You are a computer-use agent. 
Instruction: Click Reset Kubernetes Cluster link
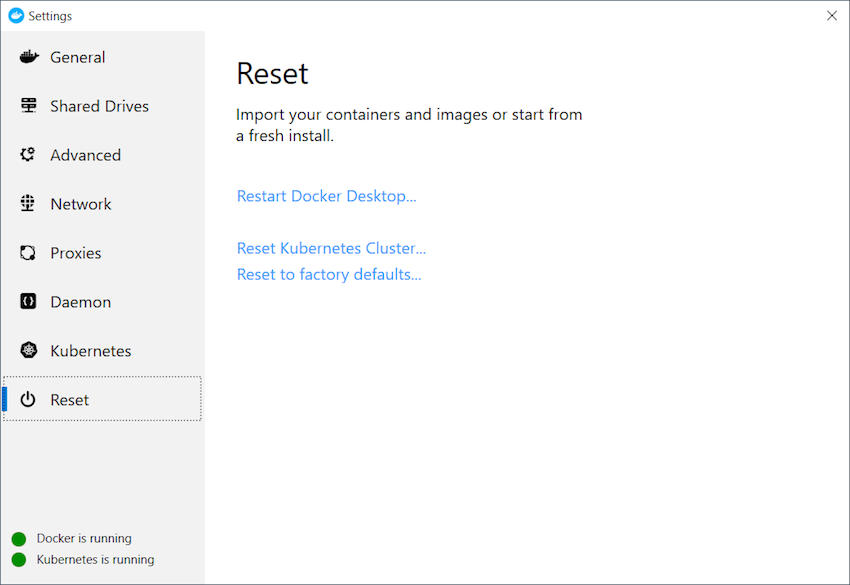[331, 248]
